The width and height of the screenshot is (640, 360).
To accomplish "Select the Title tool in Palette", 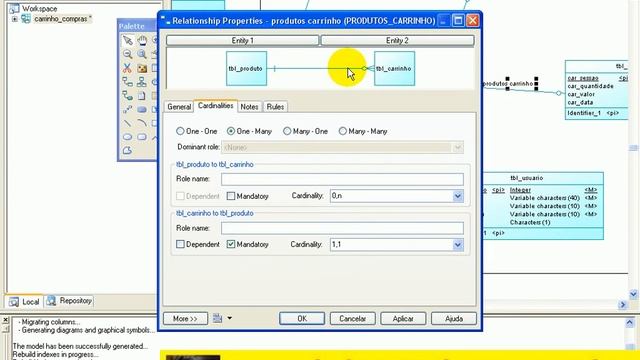I will point(142,109).
